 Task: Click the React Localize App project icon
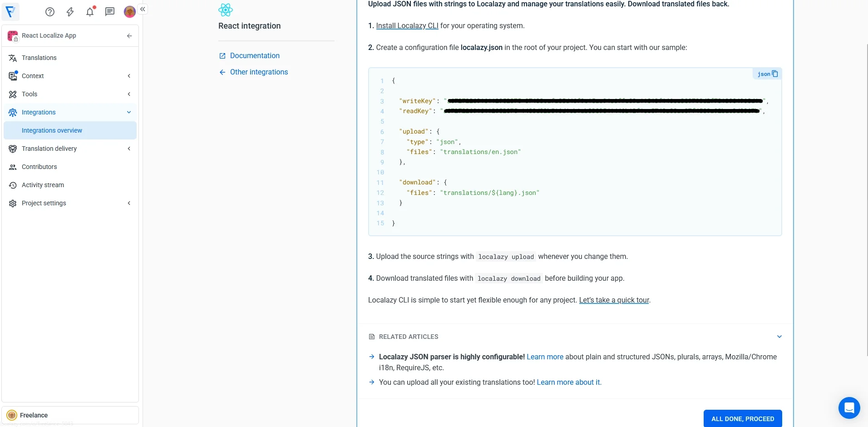(x=13, y=36)
